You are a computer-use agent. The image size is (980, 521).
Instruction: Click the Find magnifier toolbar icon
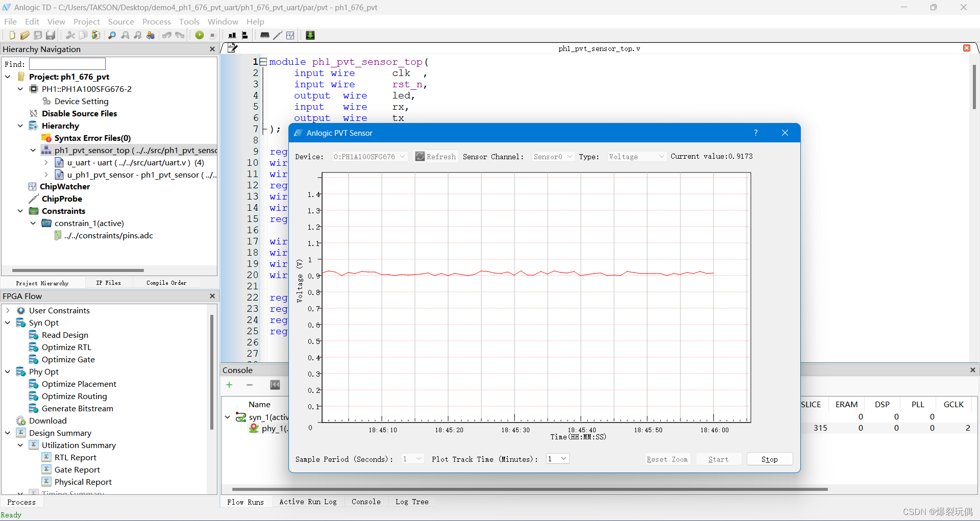pos(112,35)
